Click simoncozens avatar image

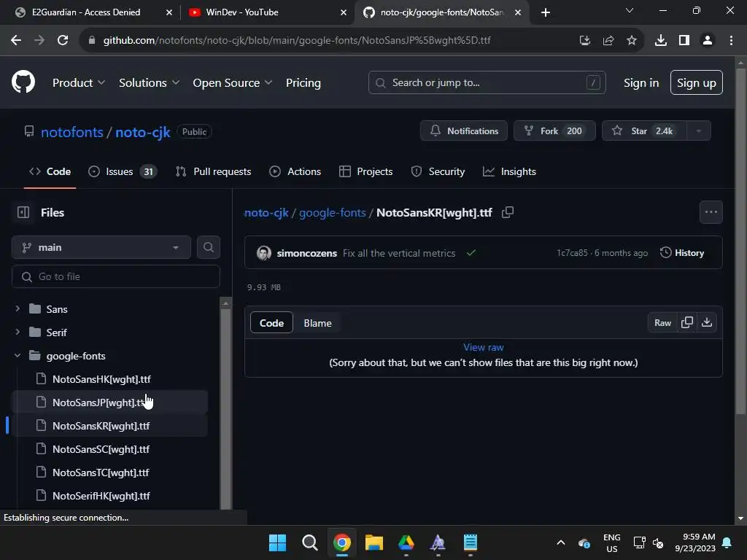coord(264,253)
